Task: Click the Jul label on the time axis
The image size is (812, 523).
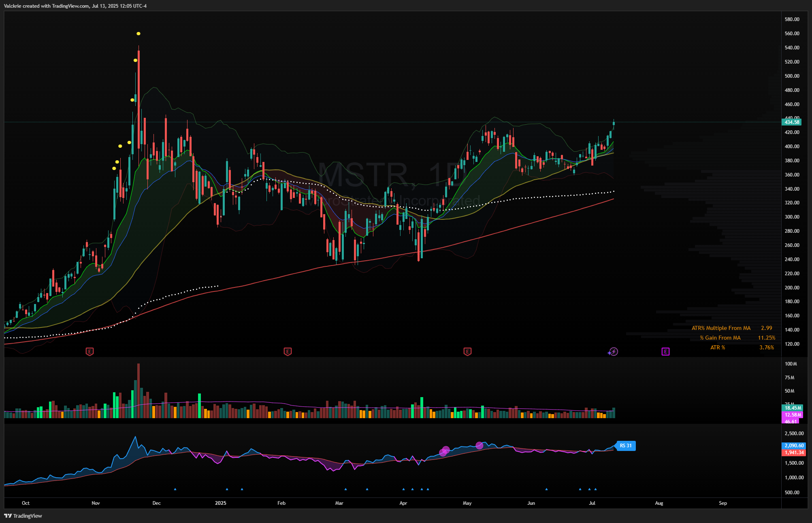Action: [592, 503]
